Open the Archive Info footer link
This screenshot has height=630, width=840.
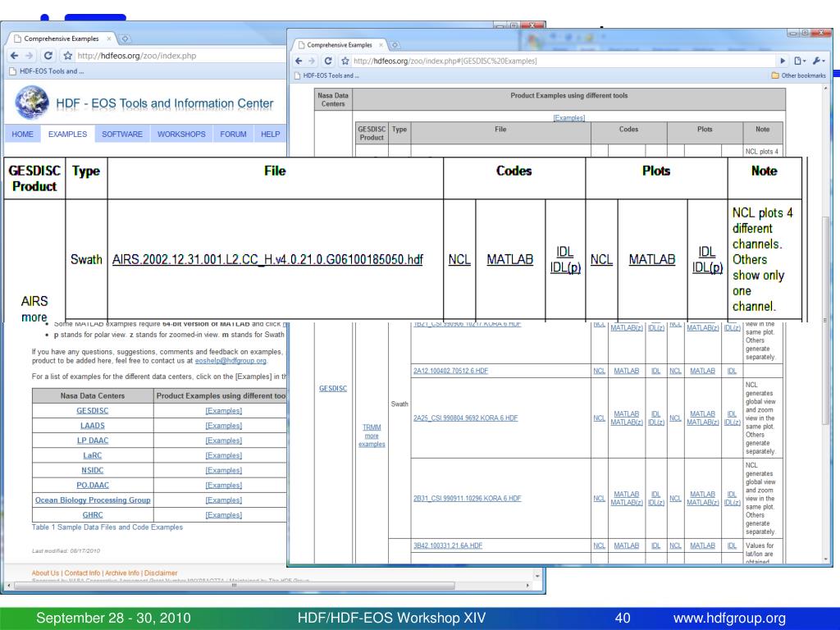tap(121, 573)
